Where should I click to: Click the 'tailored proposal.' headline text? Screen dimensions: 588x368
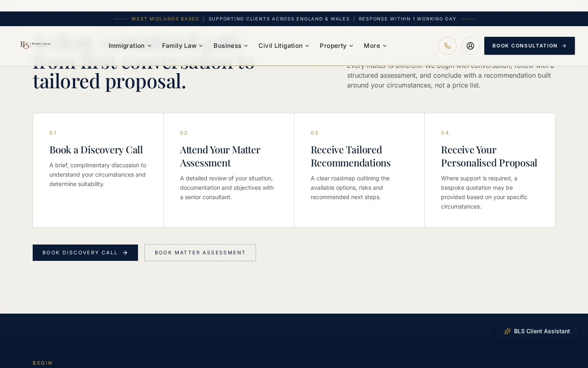pos(109,81)
